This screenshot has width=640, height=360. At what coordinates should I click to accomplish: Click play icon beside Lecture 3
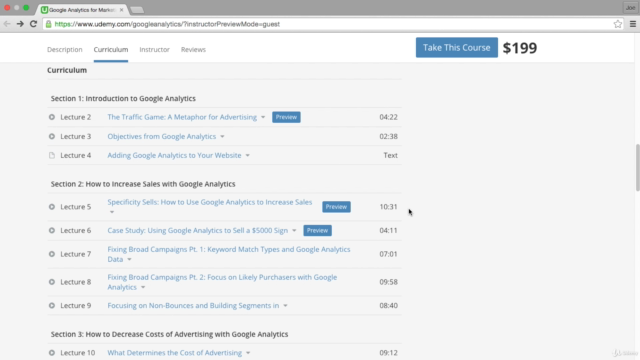[52, 136]
